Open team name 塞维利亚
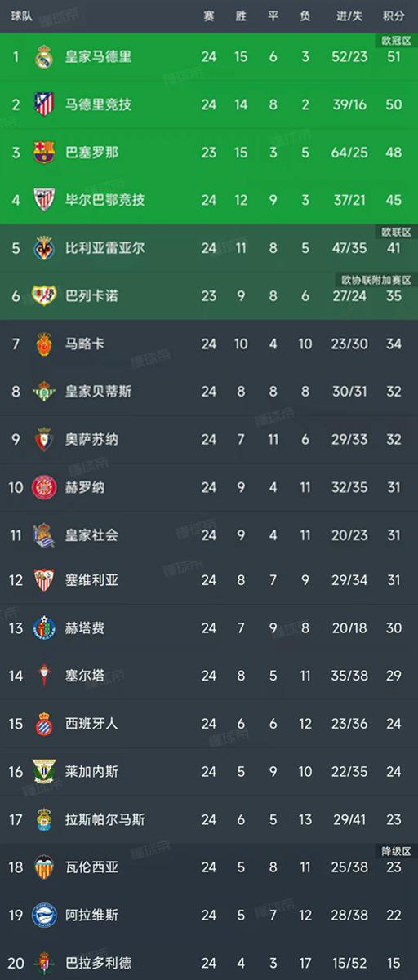This screenshot has height=980, width=418. [91, 581]
